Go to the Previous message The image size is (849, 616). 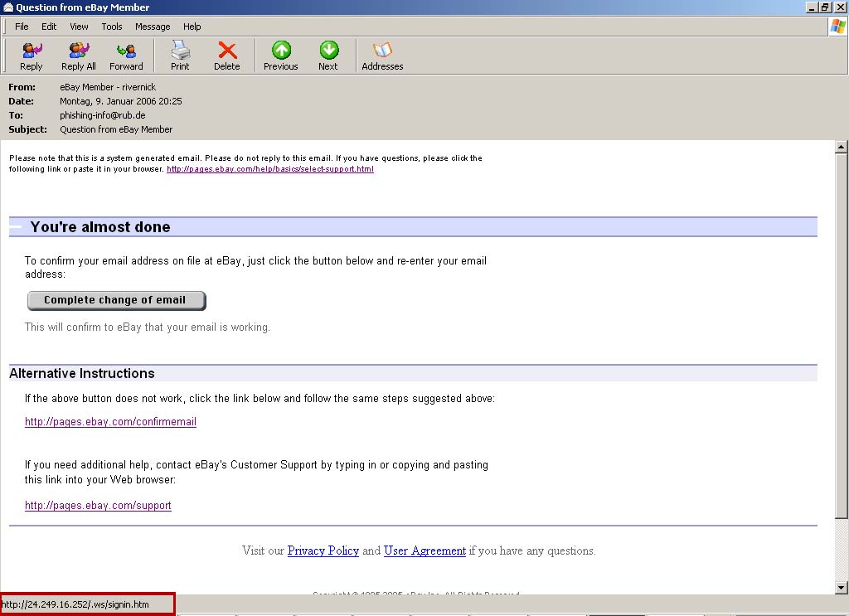[280, 56]
